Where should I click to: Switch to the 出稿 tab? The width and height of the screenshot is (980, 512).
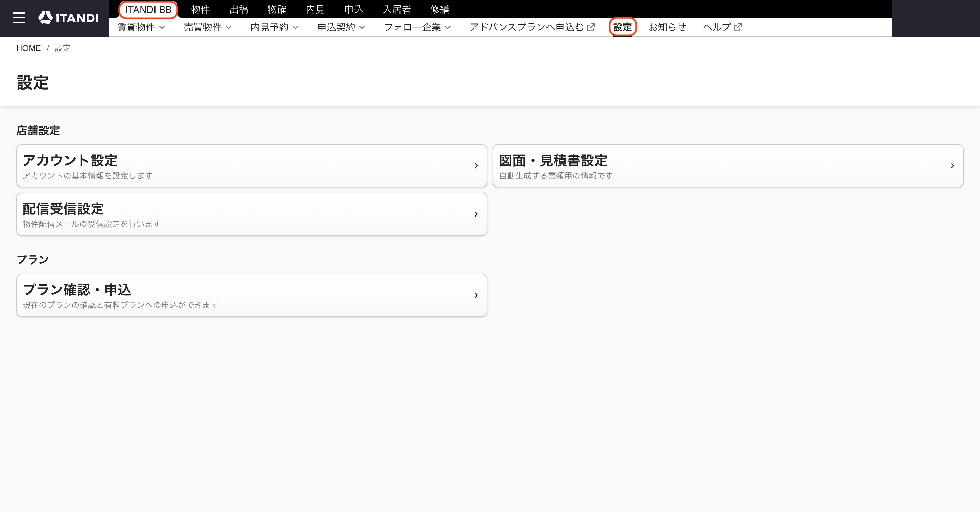[239, 10]
